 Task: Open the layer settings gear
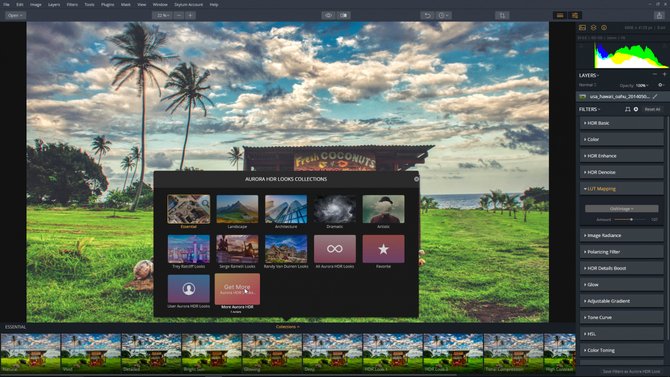pyautogui.click(x=661, y=85)
